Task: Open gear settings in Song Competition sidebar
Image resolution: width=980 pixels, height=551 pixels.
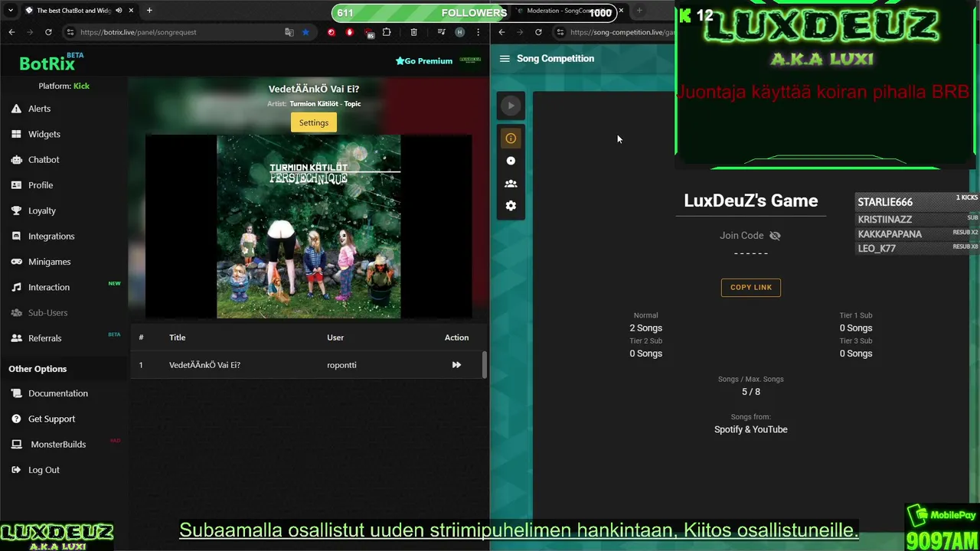Action: 511,206
